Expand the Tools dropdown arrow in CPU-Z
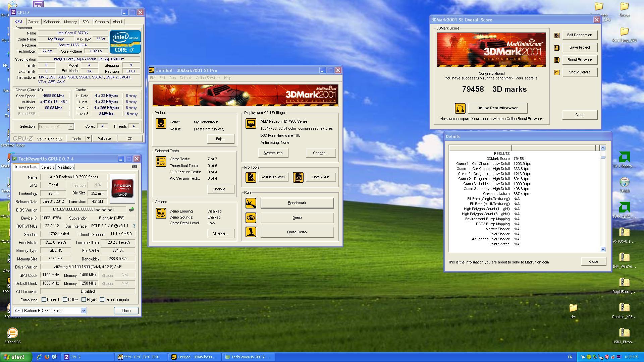This screenshot has height=362, width=644. tap(88, 138)
